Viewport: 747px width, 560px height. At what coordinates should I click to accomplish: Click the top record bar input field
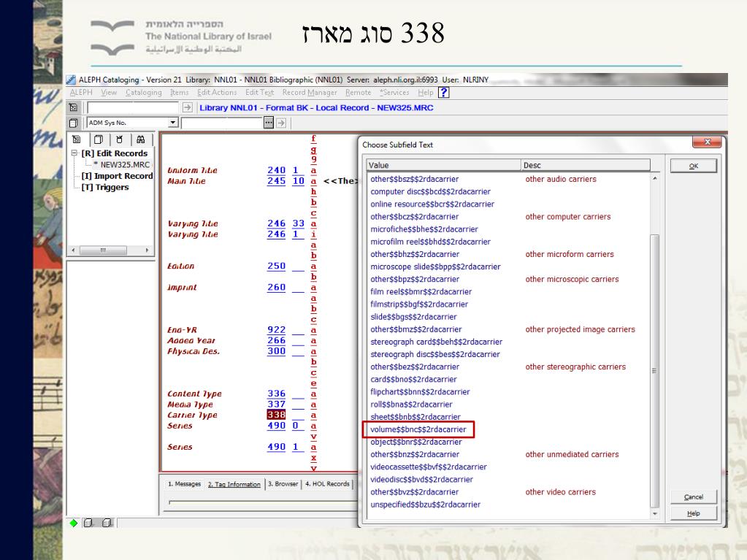[133, 107]
